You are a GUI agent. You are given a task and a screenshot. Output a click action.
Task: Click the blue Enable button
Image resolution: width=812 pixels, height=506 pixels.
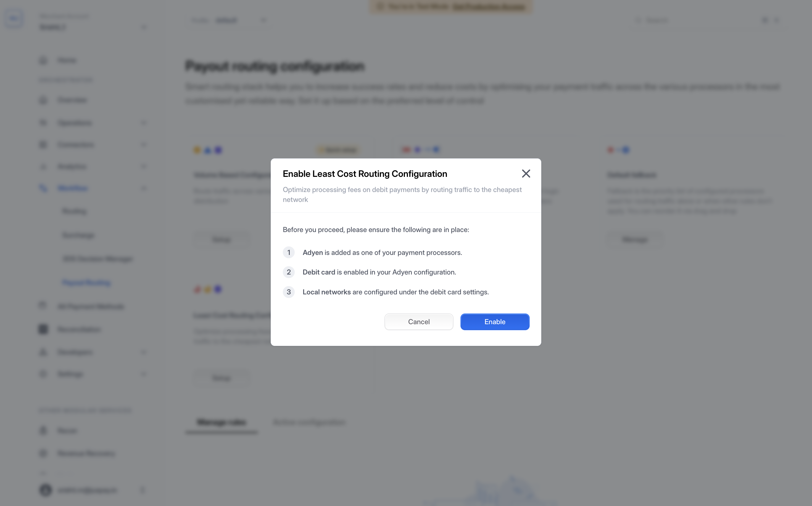pos(494,322)
